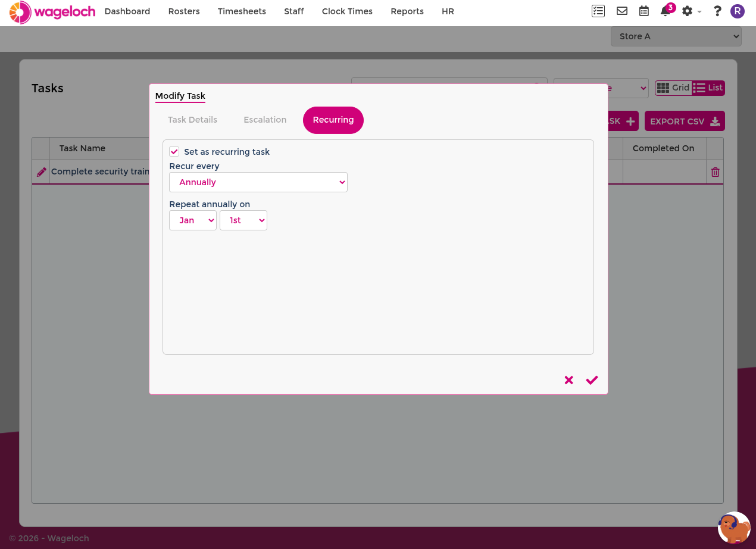Open Reports menu
The height and width of the screenshot is (549, 756).
(x=407, y=11)
